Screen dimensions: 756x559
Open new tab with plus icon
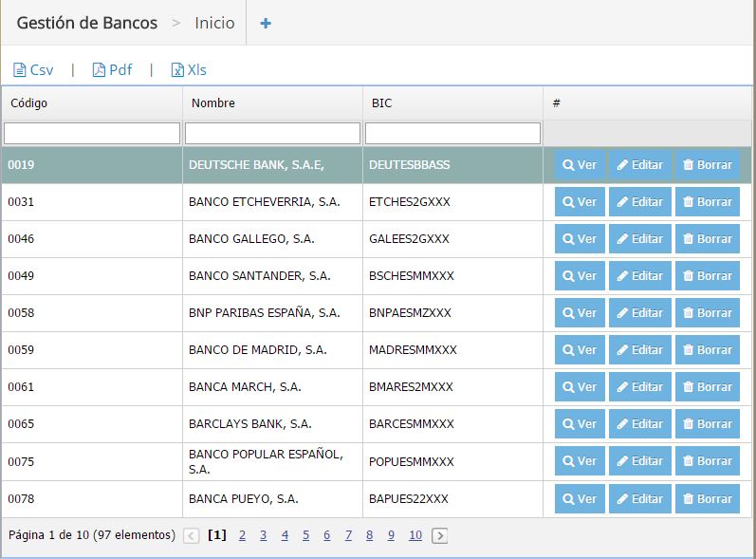point(266,23)
